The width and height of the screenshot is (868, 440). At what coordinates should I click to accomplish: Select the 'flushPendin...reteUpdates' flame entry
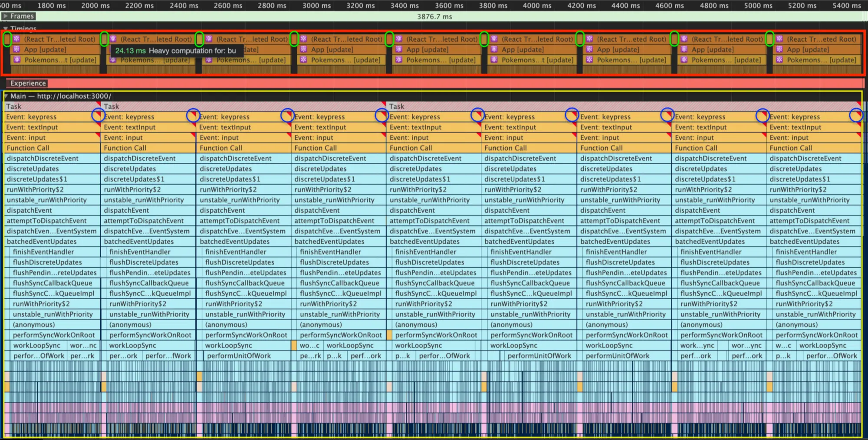click(55, 273)
